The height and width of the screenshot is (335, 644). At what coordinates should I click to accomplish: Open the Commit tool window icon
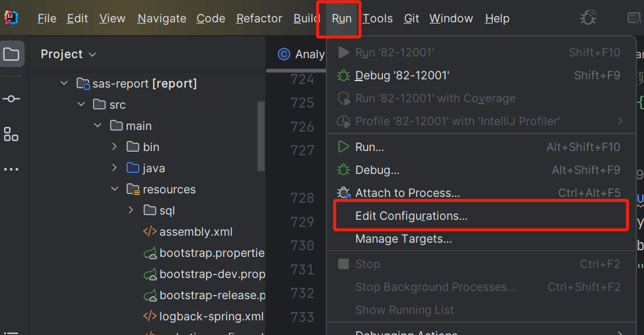point(11,99)
